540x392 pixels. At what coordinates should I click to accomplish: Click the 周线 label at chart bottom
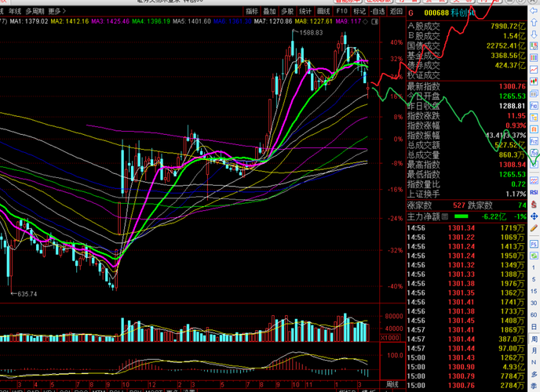click(392, 384)
